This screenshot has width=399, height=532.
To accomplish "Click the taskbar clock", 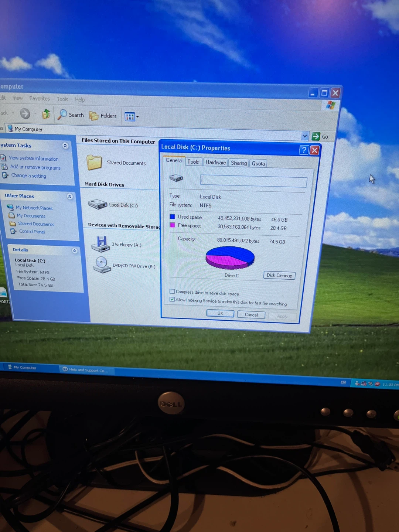I will pos(391,385).
